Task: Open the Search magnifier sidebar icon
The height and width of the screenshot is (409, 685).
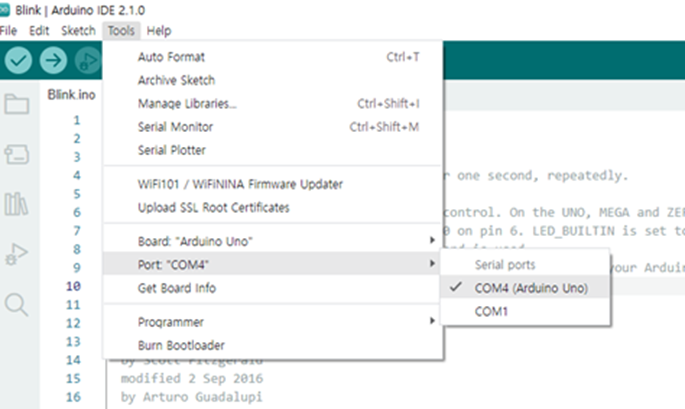Action: [x=17, y=305]
